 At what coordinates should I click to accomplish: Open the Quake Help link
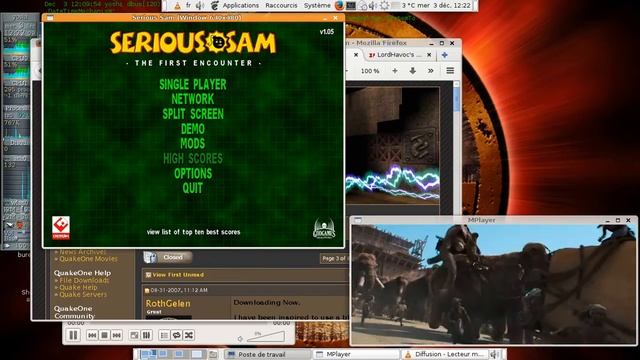78,287
